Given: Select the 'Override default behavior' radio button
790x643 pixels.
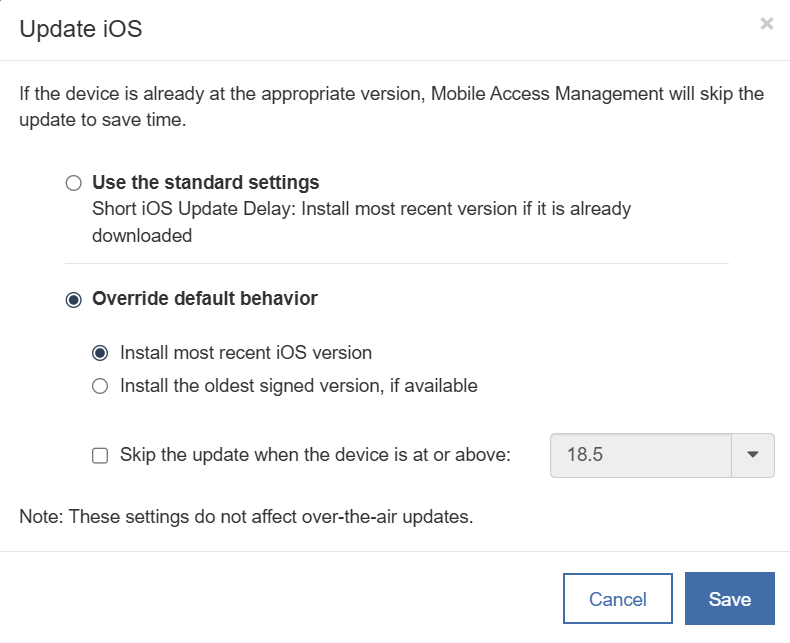Looking at the screenshot, I should (72, 299).
